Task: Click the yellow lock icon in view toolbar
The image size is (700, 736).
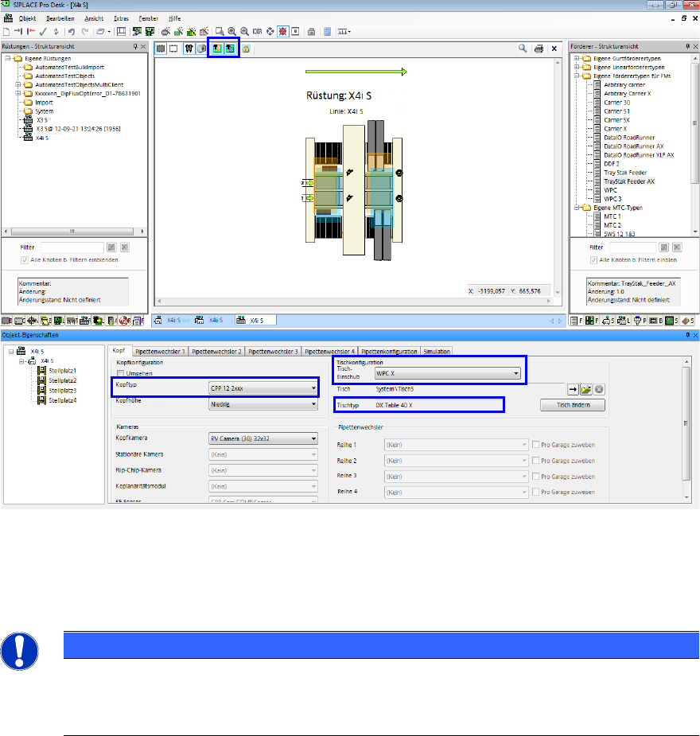Action: click(247, 49)
